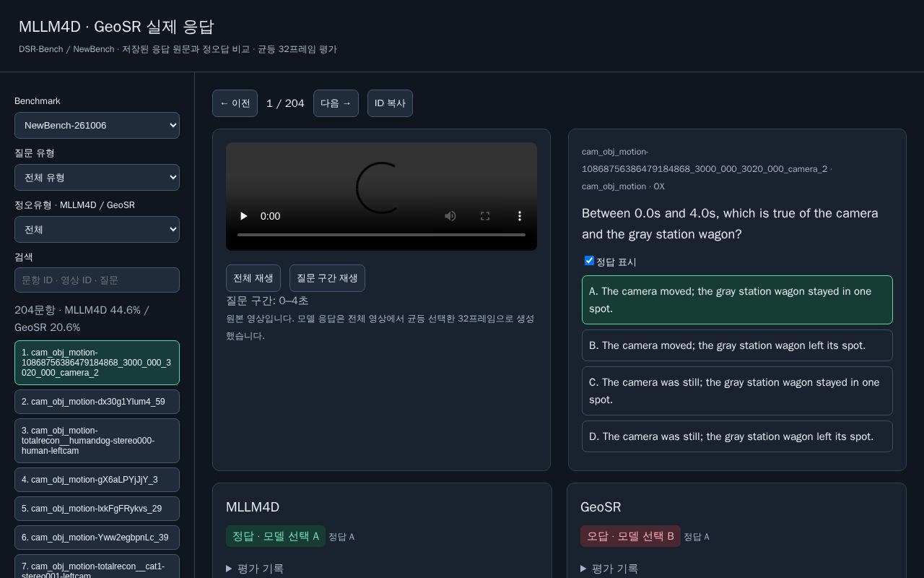The height and width of the screenshot is (578, 924).
Task: Click the ID 복사 button
Action: click(390, 103)
